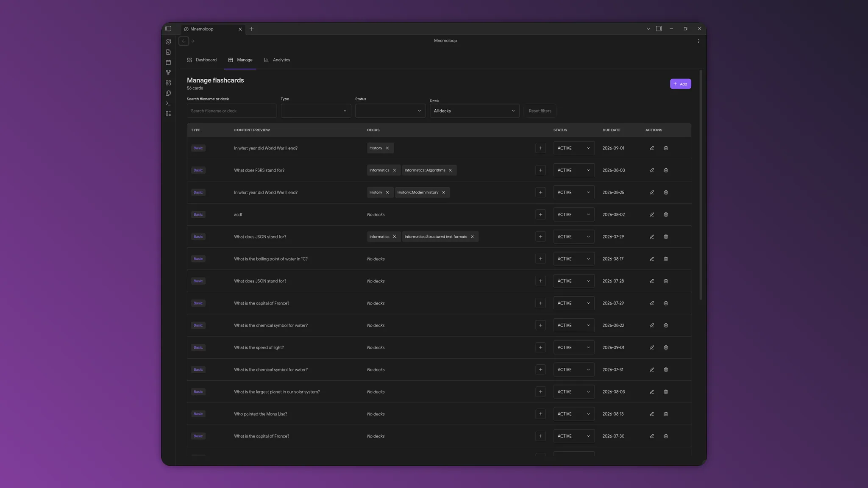
Task: Open the Mnemoloop ribbon icon in sidebar
Action: [168, 42]
